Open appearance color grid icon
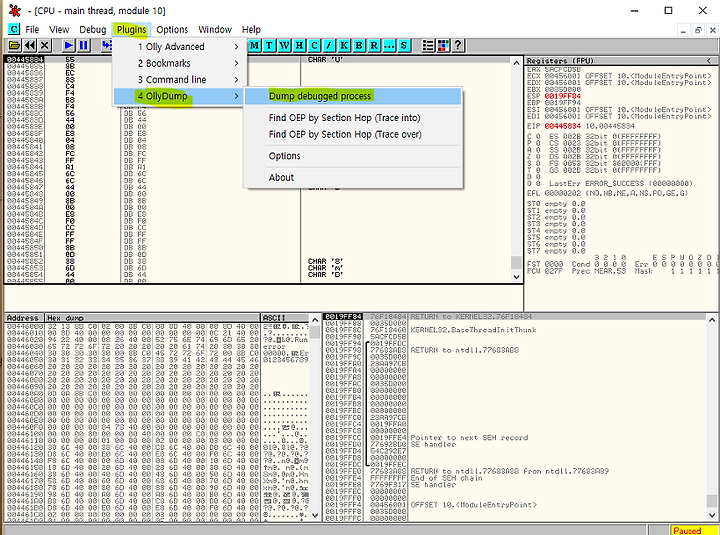This screenshot has width=720, height=535. 443,45
